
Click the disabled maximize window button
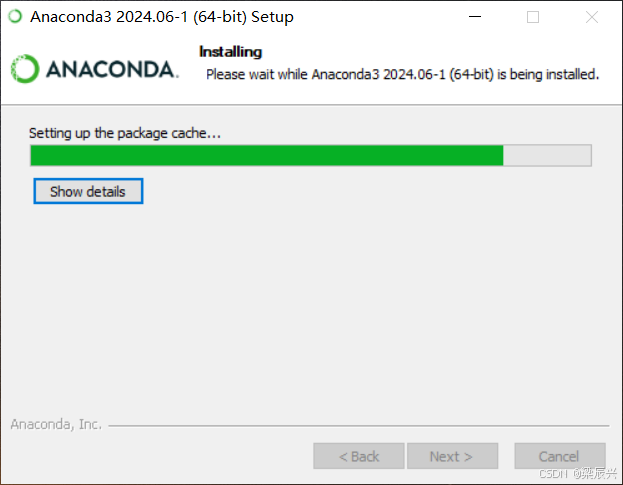coord(533,17)
